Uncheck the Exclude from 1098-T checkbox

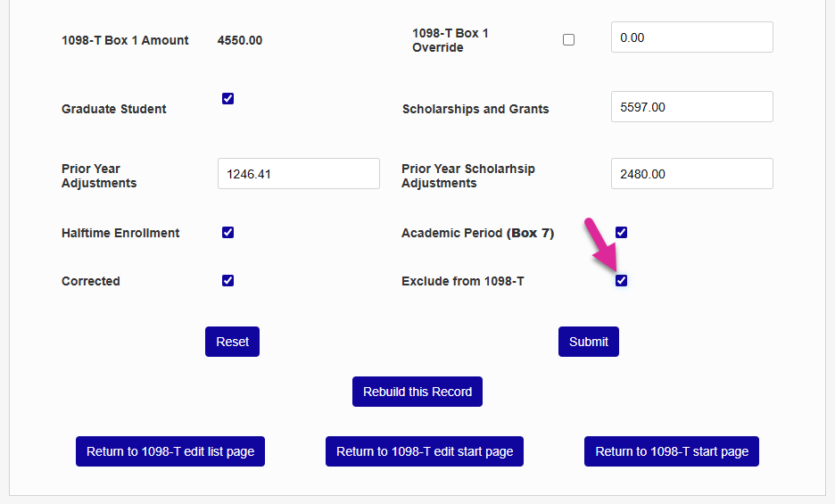coord(622,281)
